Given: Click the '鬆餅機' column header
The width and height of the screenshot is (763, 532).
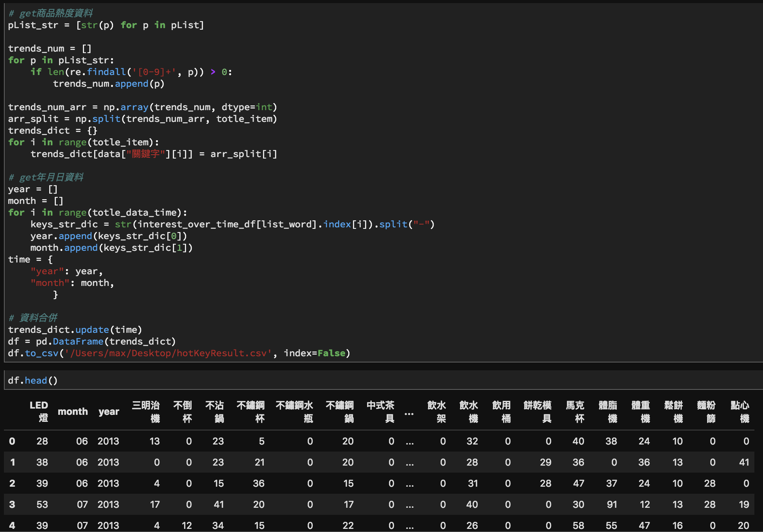Looking at the screenshot, I should coord(673,412).
